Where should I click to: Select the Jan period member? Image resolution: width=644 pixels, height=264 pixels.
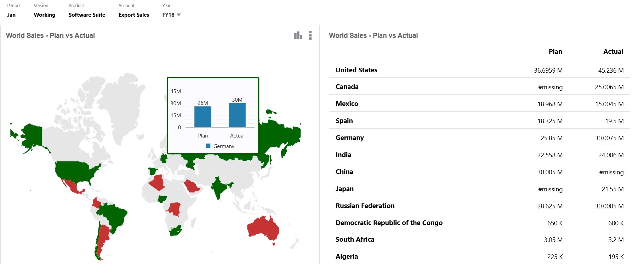tap(11, 15)
